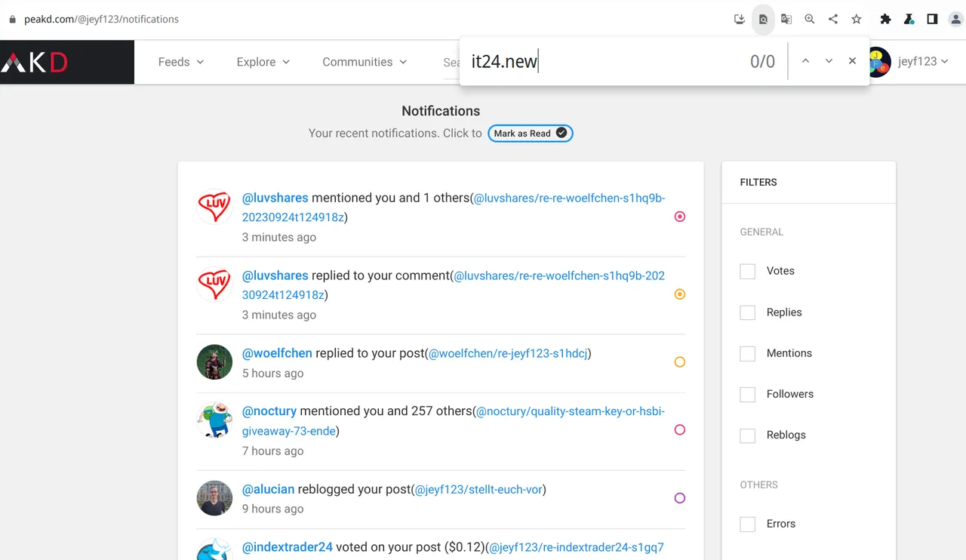Enable the Votes filter checkbox
The height and width of the screenshot is (560, 966).
(748, 272)
